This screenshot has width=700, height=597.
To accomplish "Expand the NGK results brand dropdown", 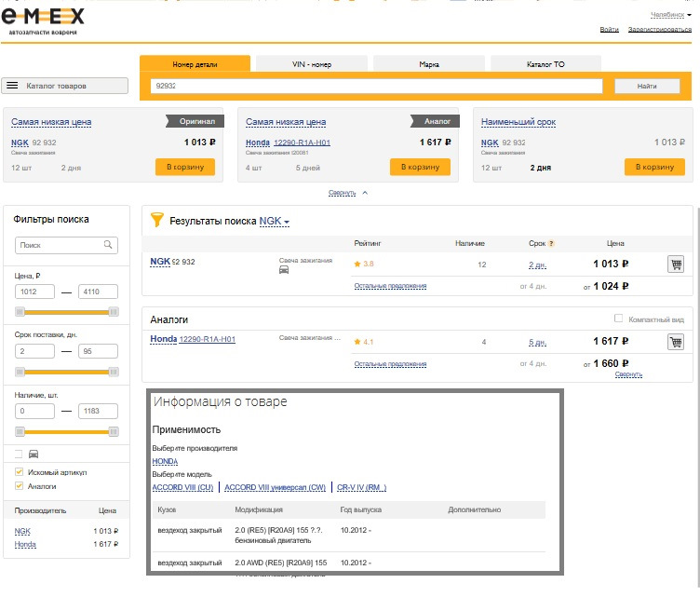I will click(x=275, y=222).
